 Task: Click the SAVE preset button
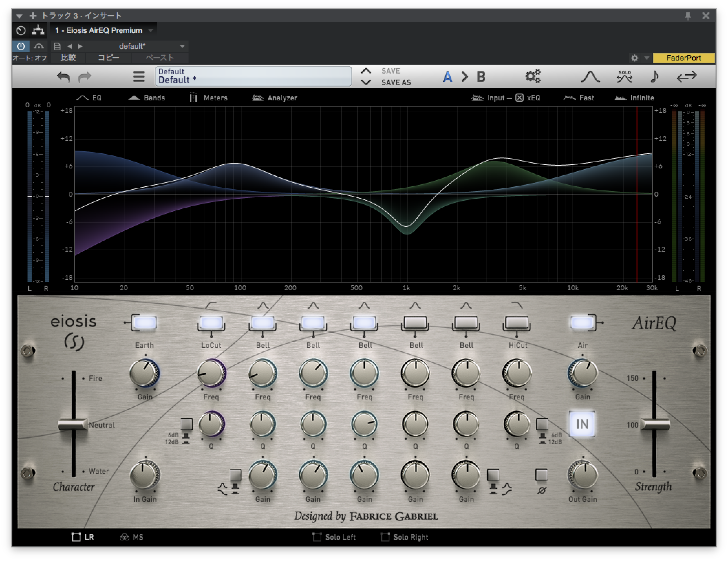390,71
